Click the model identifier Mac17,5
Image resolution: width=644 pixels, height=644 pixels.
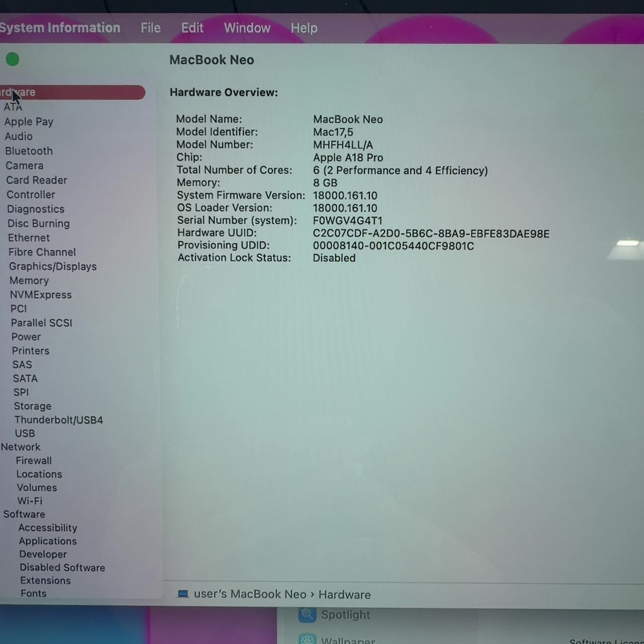coord(333,132)
